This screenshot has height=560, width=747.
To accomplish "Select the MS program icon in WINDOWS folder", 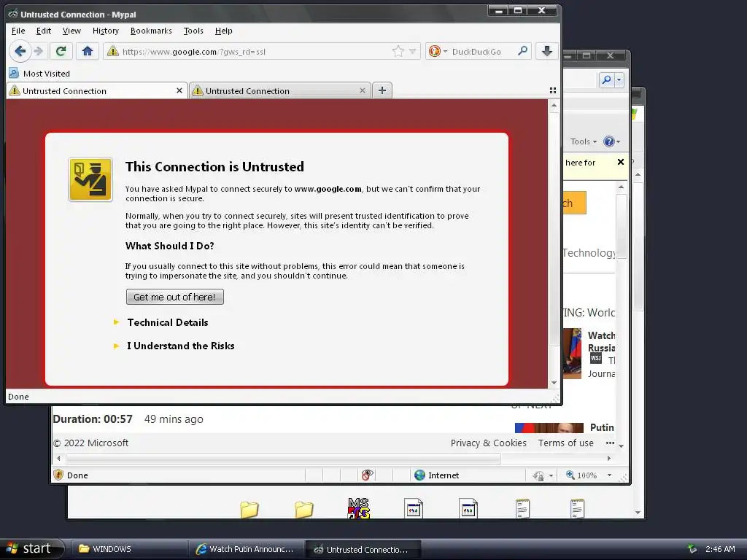I will click(359, 508).
